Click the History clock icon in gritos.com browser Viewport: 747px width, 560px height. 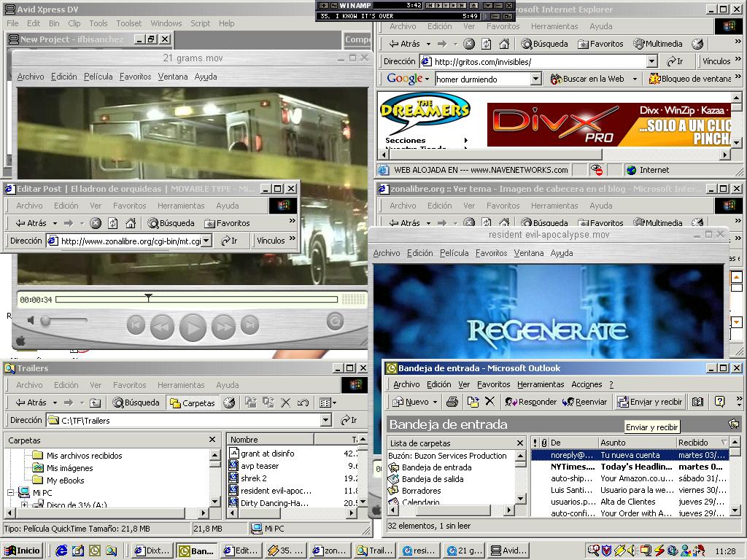[x=697, y=44]
